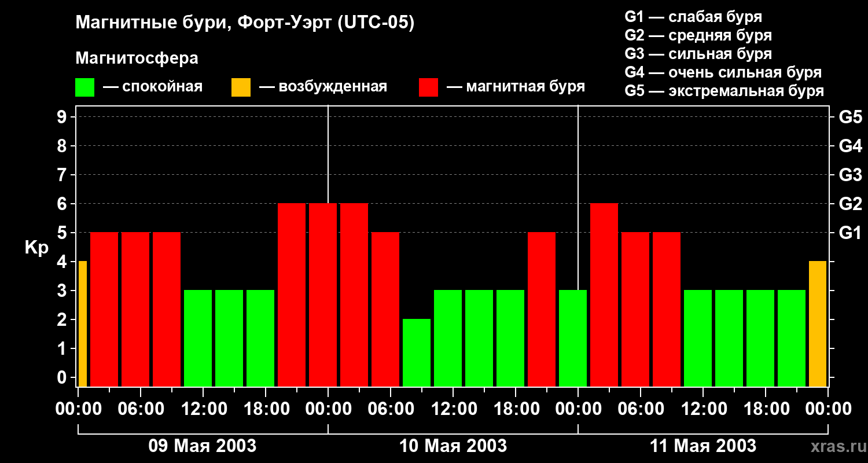
Task: Click the red 'магнитная буря' legend swatch
Action: tap(428, 87)
